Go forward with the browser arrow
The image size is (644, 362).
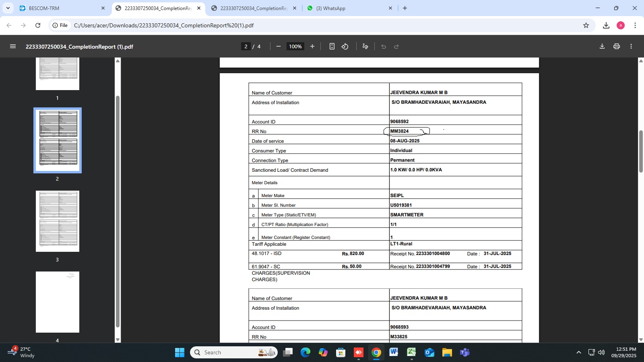(x=23, y=25)
